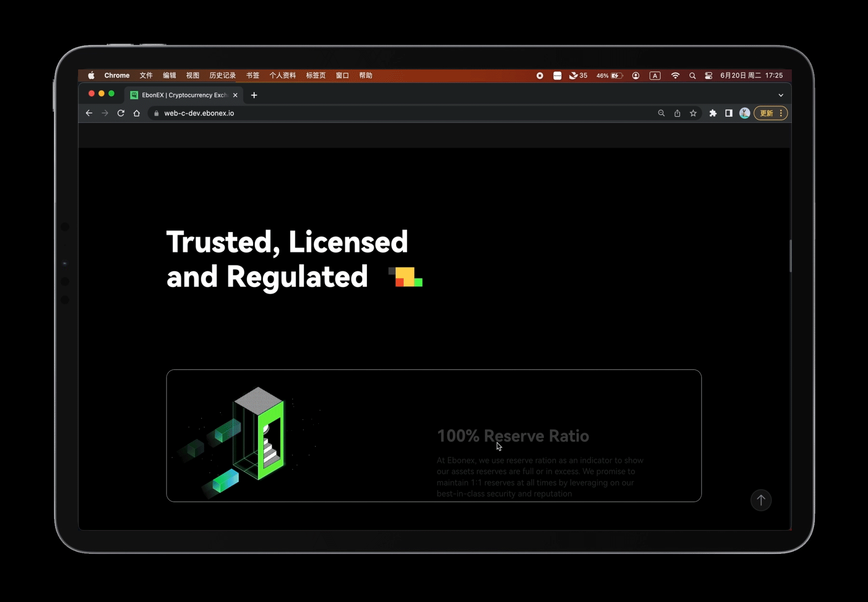Screen dimensions: 868x602
Task: Open the Wi-Fi status menu
Action: tap(675, 75)
